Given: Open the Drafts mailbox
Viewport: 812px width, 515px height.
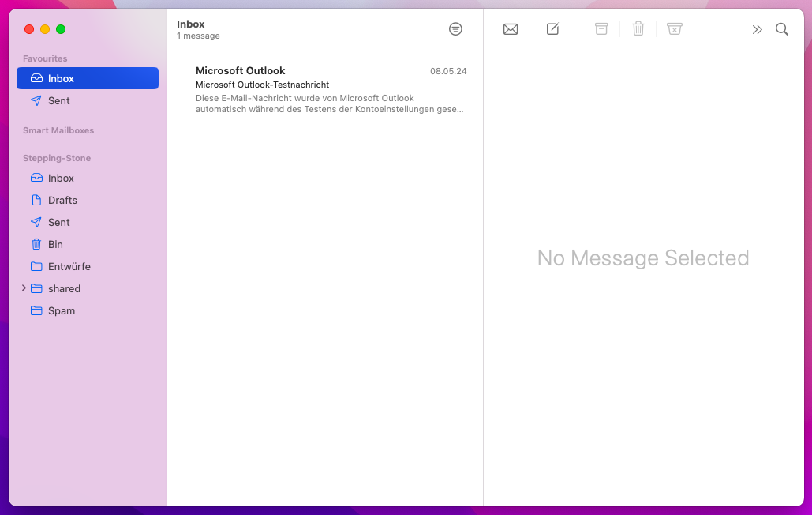Looking at the screenshot, I should [62, 200].
